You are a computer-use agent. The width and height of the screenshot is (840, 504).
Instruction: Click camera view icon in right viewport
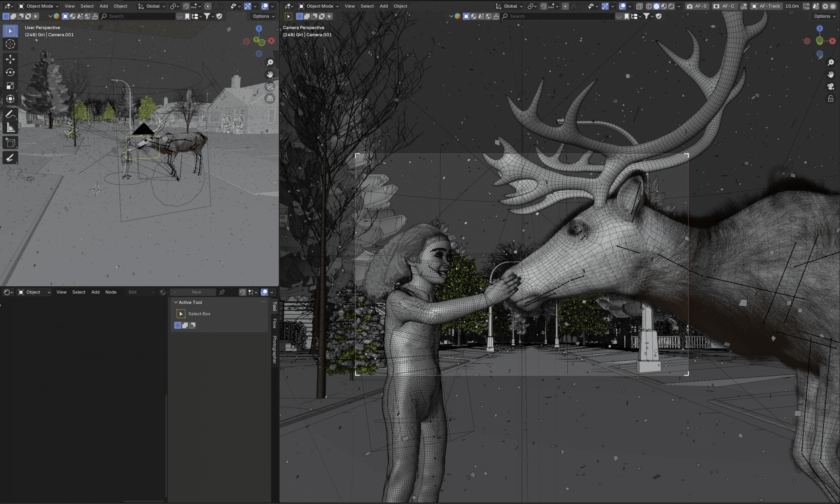click(831, 86)
